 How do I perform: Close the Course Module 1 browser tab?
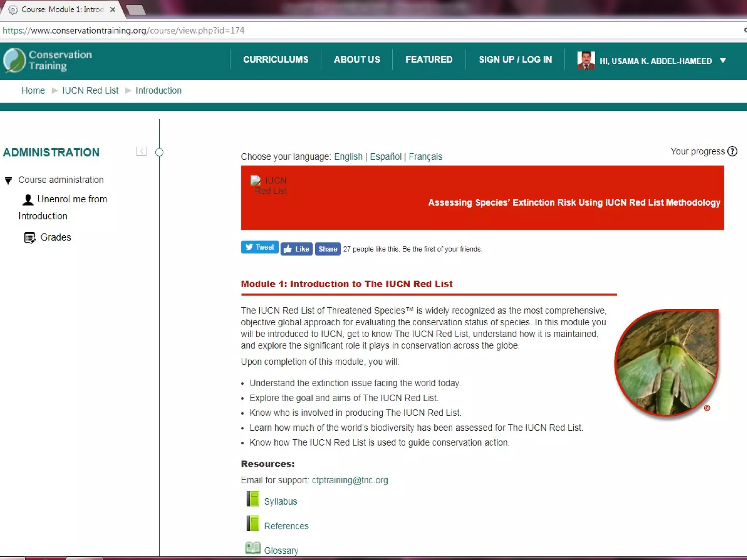point(113,9)
